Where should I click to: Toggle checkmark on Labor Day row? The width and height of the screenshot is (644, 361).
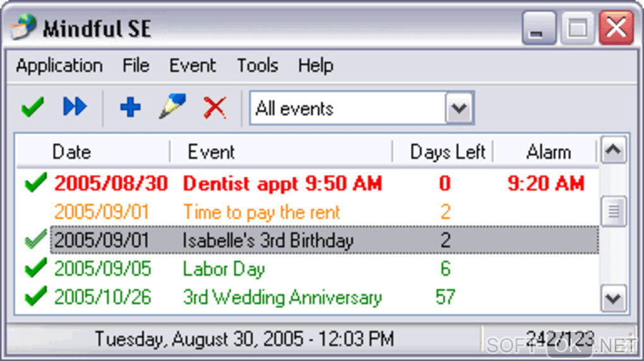[x=35, y=268]
